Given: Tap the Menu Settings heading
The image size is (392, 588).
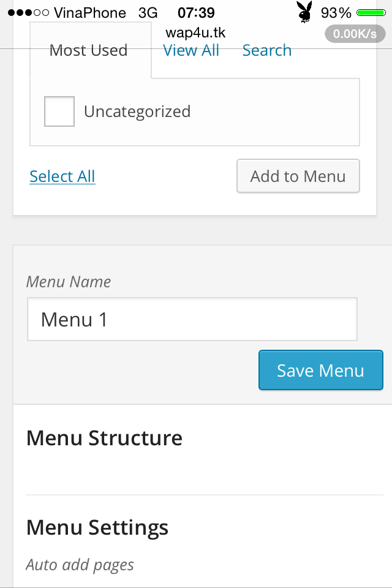Looking at the screenshot, I should [97, 527].
